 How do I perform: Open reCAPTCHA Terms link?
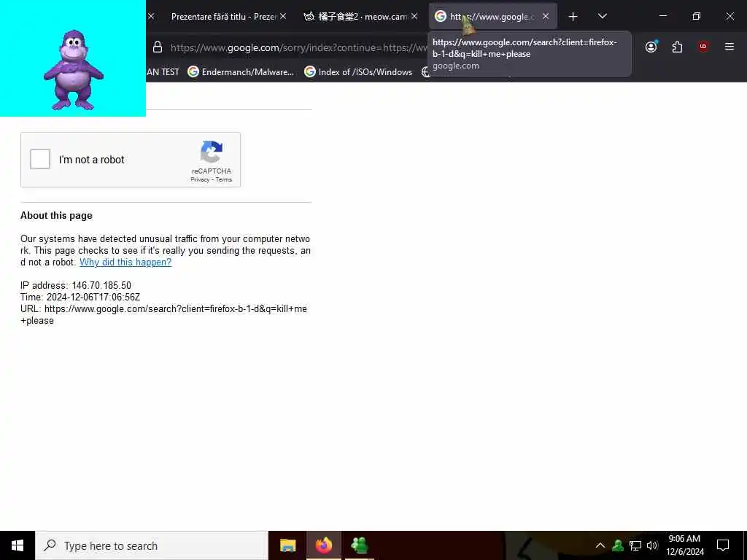point(224,179)
